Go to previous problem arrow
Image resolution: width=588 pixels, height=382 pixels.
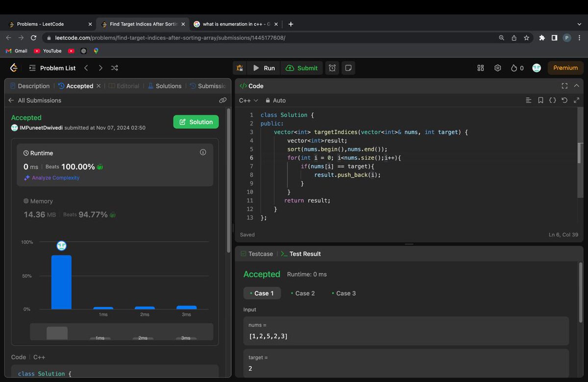[86, 68]
